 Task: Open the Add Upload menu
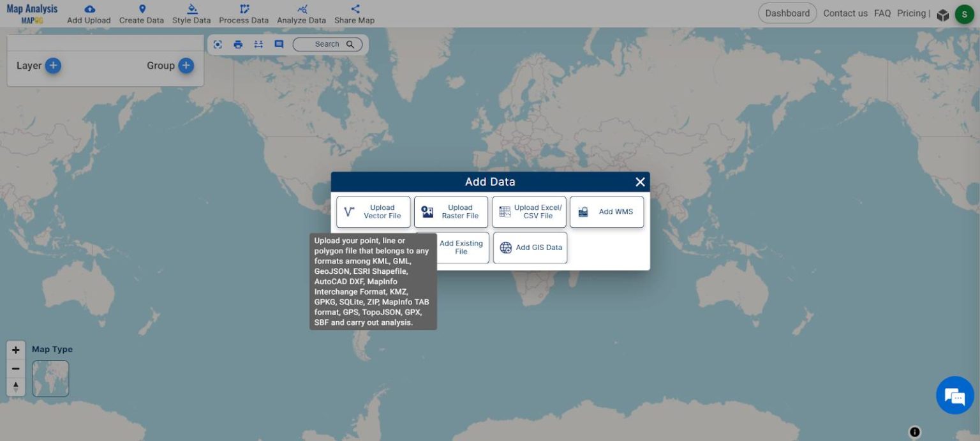[x=89, y=14]
